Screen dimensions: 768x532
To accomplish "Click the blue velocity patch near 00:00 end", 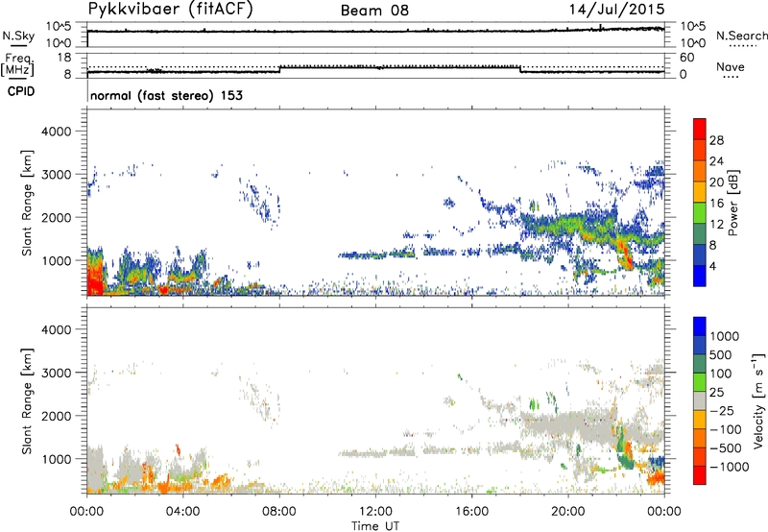I will [x=657, y=462].
